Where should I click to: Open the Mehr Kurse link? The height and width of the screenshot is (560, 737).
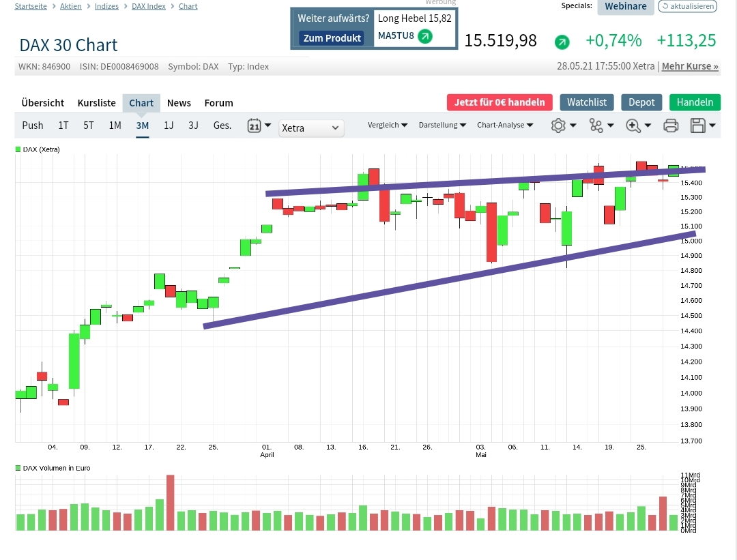689,66
